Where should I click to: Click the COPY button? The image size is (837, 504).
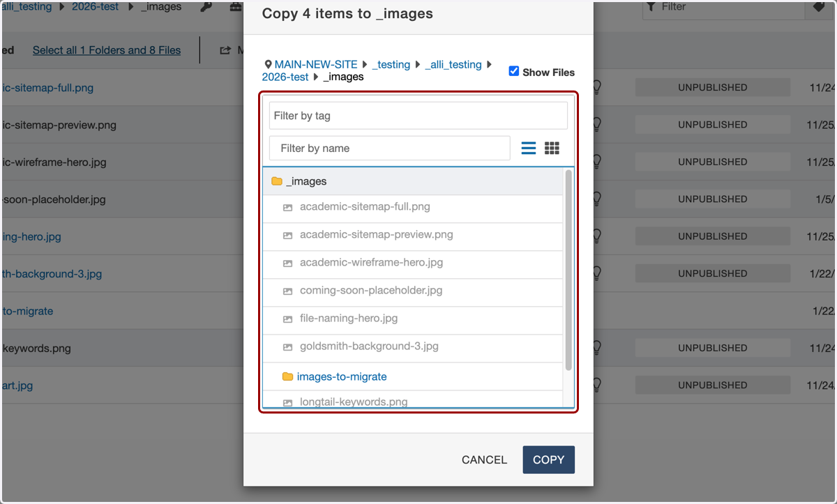(x=549, y=459)
